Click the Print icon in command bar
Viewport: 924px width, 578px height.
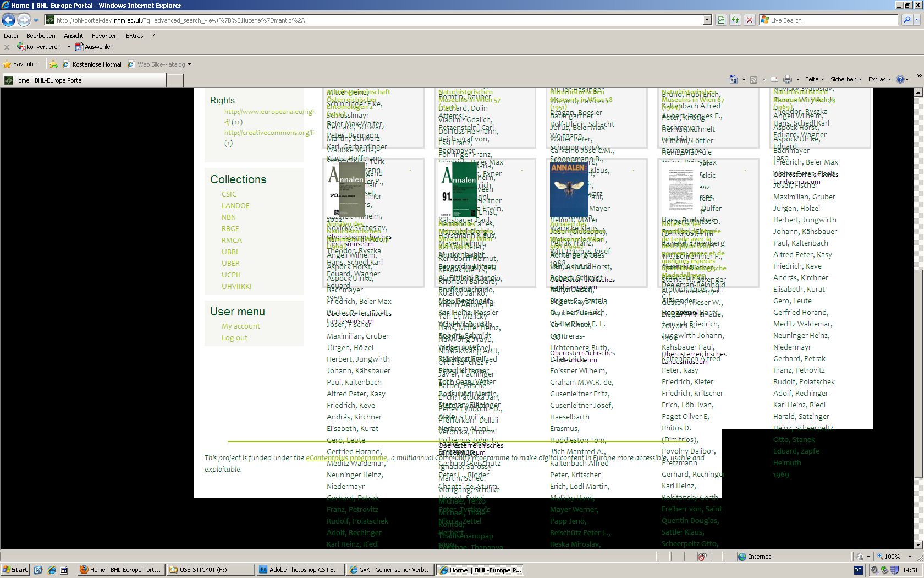coord(788,79)
